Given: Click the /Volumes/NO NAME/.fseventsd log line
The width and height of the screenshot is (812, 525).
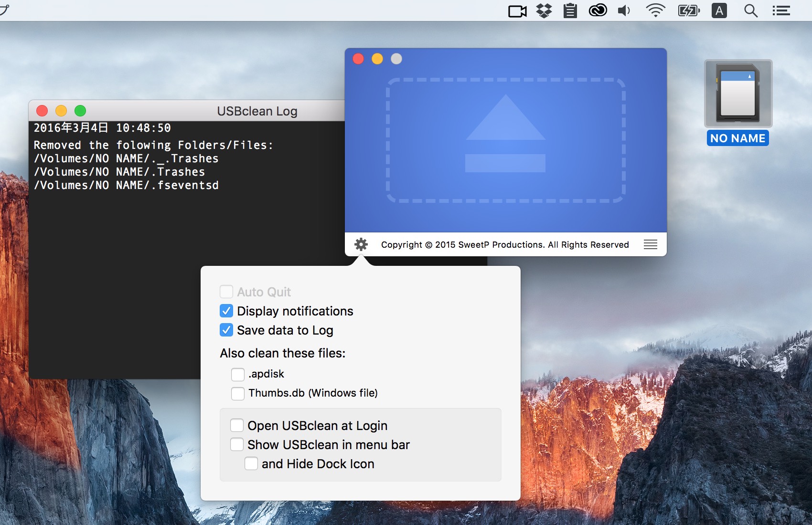Looking at the screenshot, I should (x=126, y=185).
